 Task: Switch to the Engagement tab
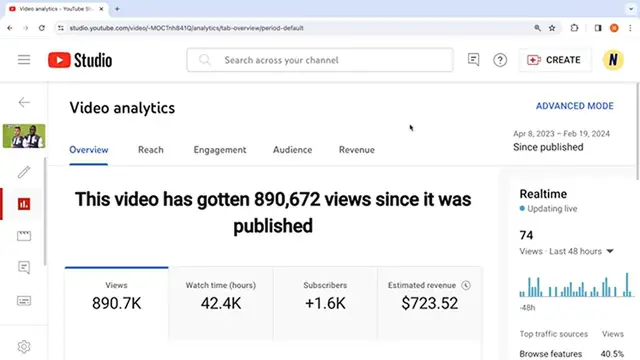click(220, 150)
